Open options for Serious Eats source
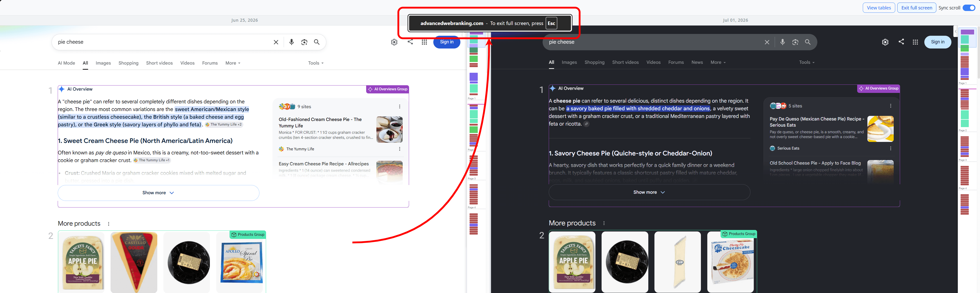Image resolution: width=980 pixels, height=293 pixels. 891,148
